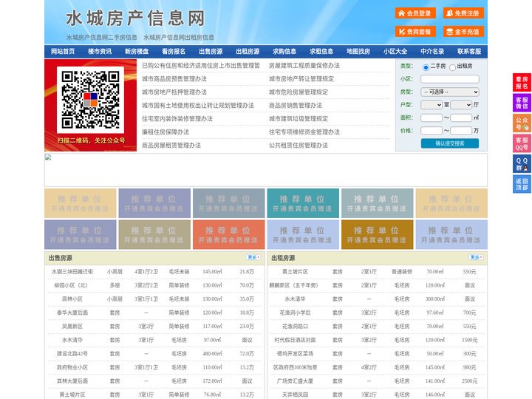Click the maximum 价格 input field
This screenshot has height=399, width=532.
[x=461, y=131]
